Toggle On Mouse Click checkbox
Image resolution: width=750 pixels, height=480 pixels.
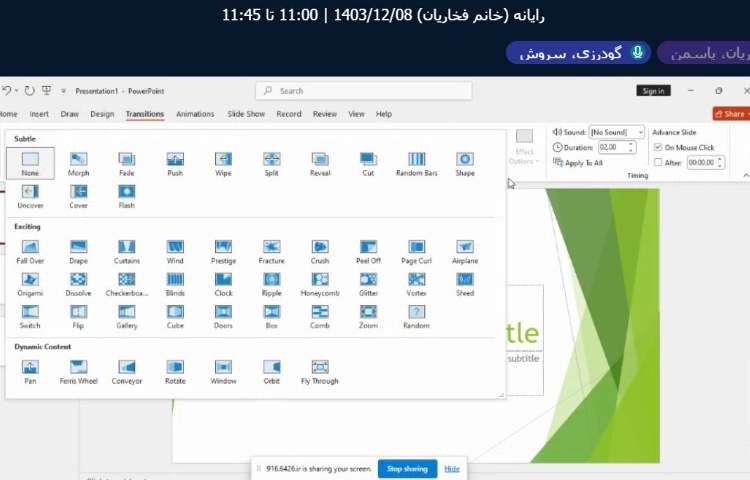658,147
